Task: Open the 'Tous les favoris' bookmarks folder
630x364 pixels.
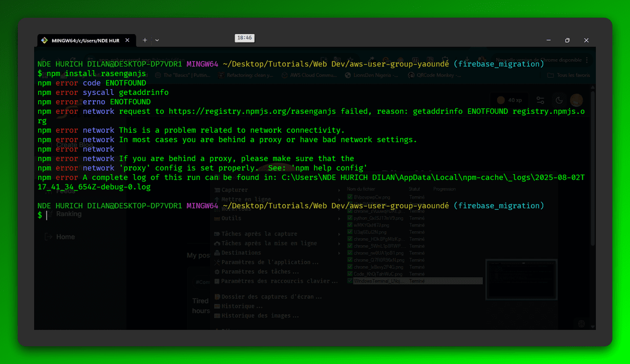Action: click(x=569, y=75)
